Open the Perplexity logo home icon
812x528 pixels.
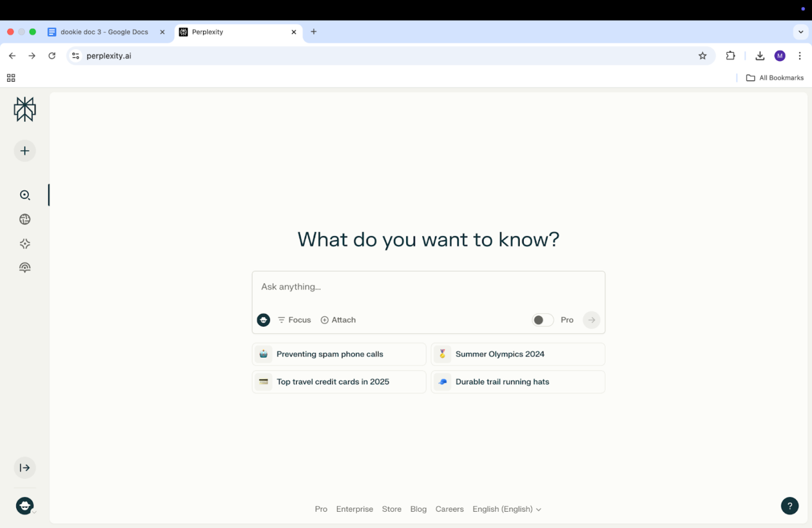coord(25,109)
